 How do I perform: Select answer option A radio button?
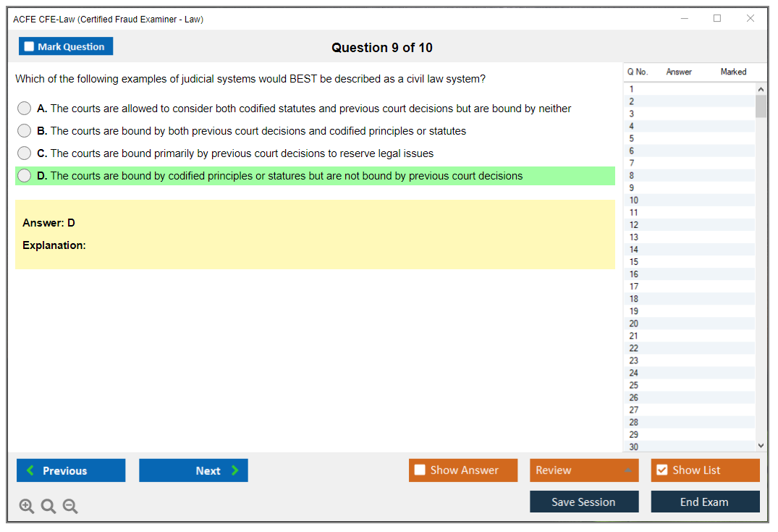pos(25,109)
